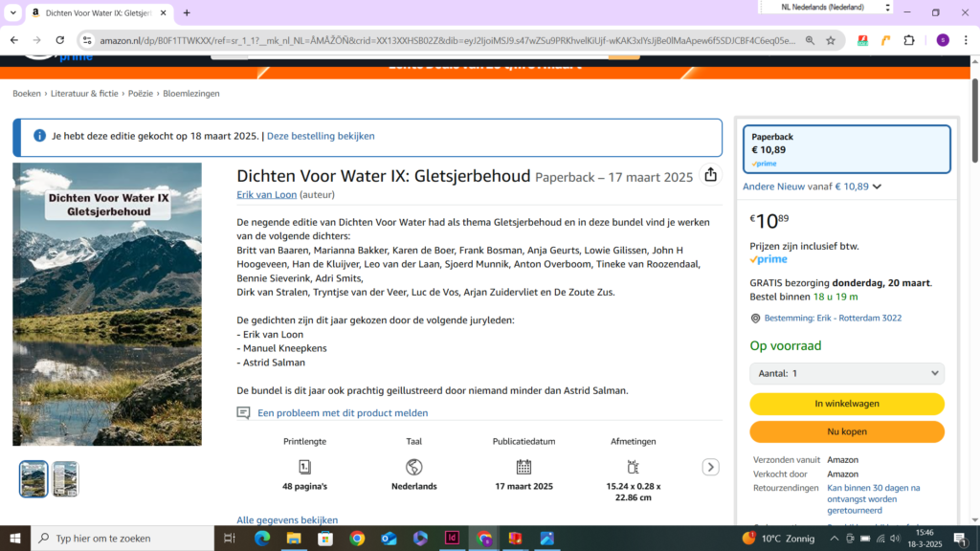Open Task View on the taskbar
Screen dimensions: 980x551
[230, 538]
